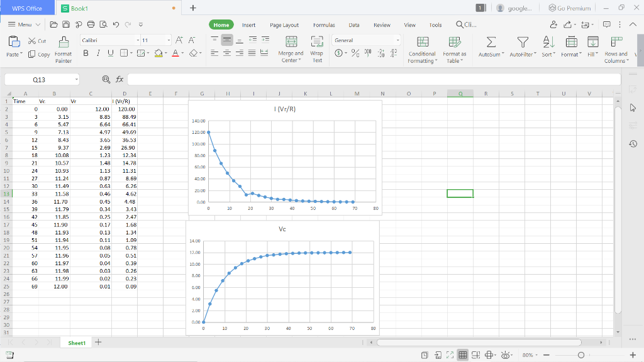Click the history icon in right sidebar

[x=633, y=144]
